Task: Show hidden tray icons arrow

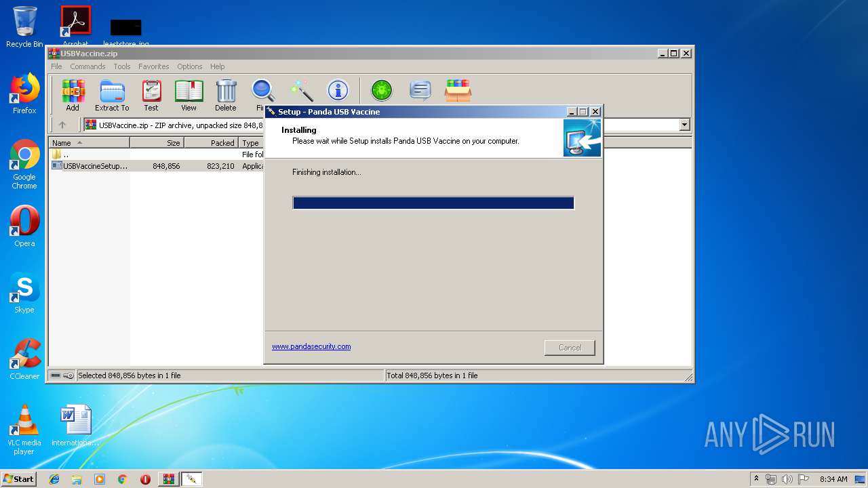Action: click(756, 479)
